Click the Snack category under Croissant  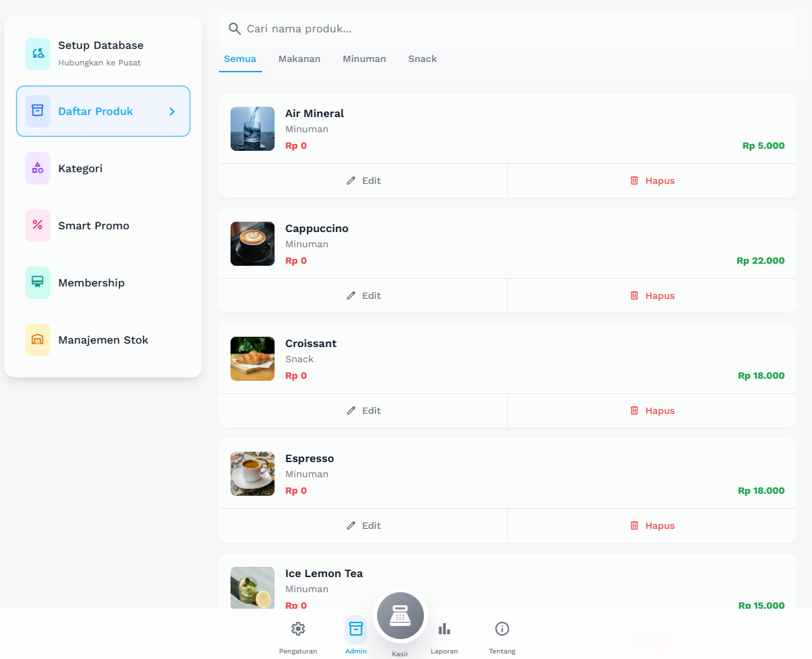(299, 359)
